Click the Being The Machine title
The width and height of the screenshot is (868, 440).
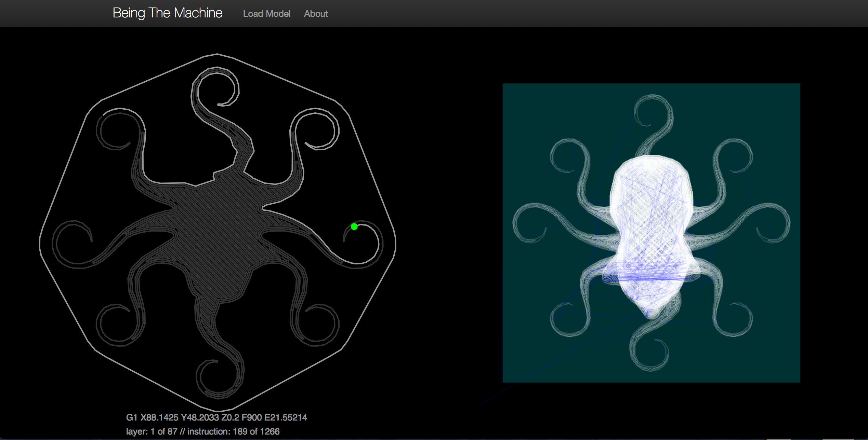coord(168,13)
